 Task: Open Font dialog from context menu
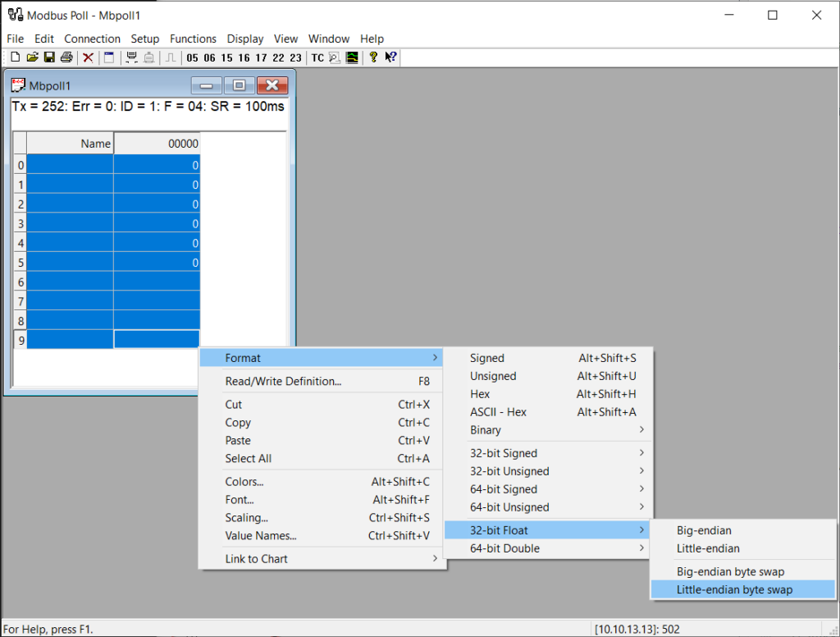click(x=321, y=500)
